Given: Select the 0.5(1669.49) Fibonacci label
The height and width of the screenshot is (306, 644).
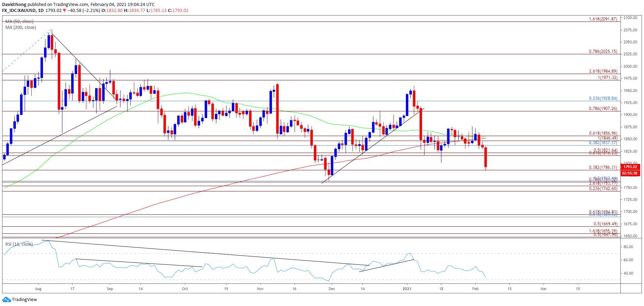Looking at the screenshot, I should [x=605, y=224].
